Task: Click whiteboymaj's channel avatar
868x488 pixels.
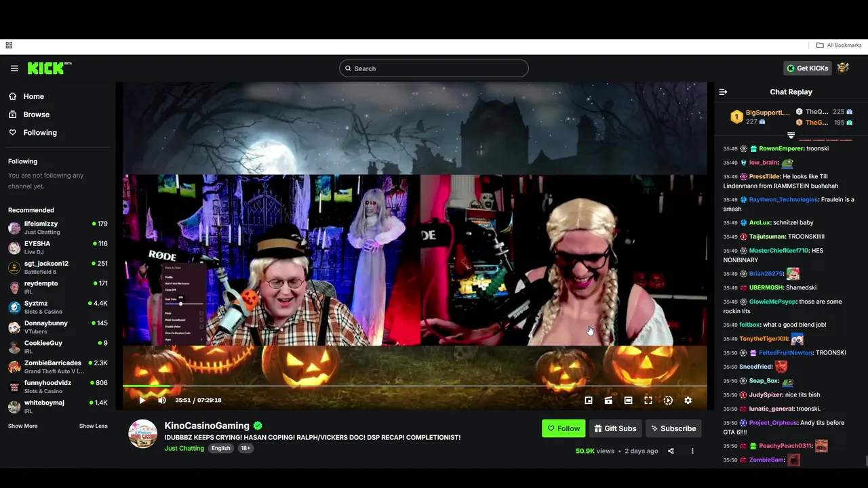Action: click(14, 407)
